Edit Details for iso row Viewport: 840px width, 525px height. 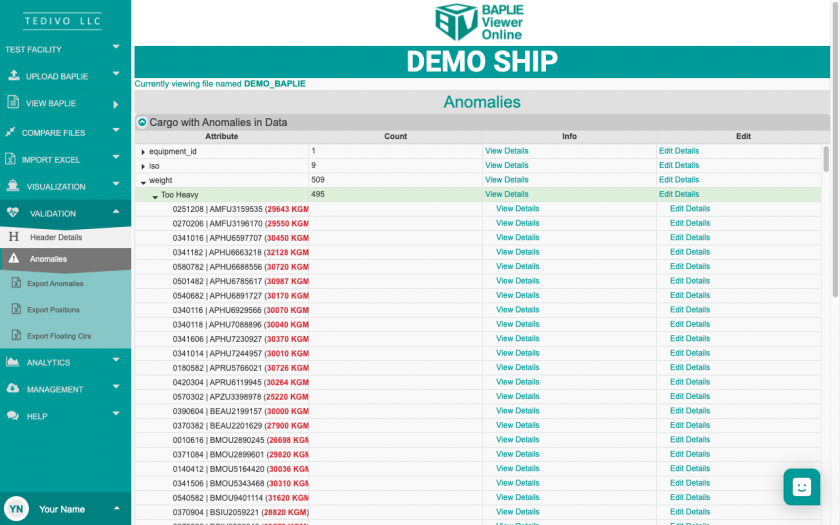coord(679,166)
